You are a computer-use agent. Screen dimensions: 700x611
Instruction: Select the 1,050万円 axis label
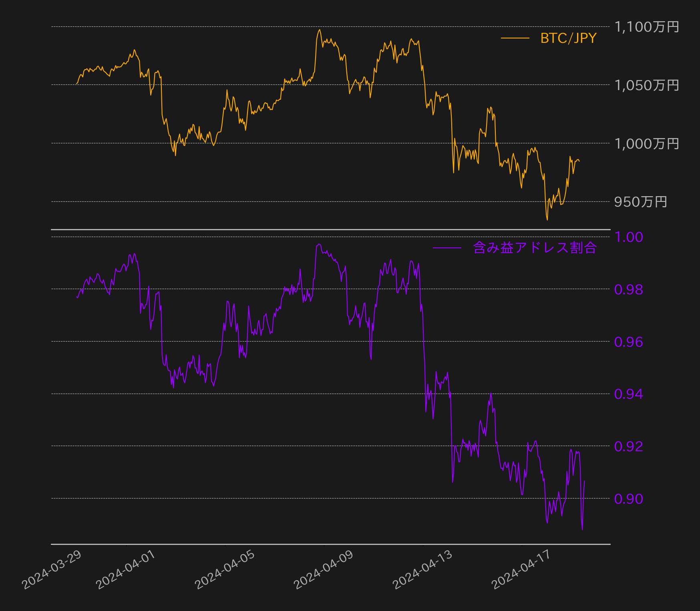click(x=647, y=85)
